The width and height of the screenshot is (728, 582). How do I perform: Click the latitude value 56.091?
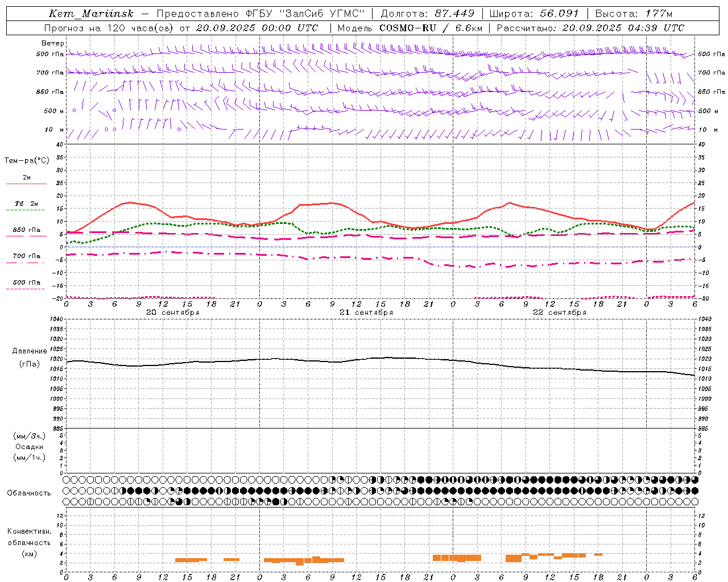(559, 14)
